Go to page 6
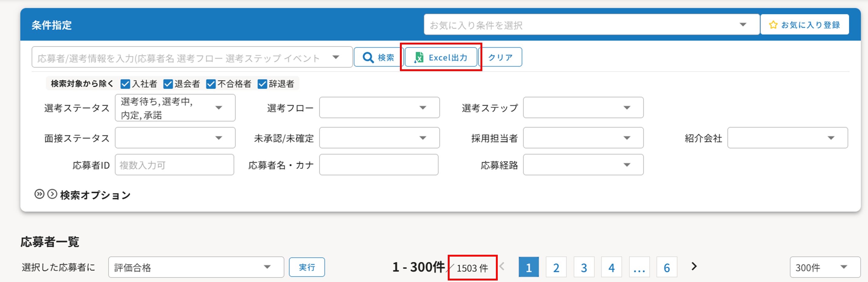868x282 pixels. (667, 267)
